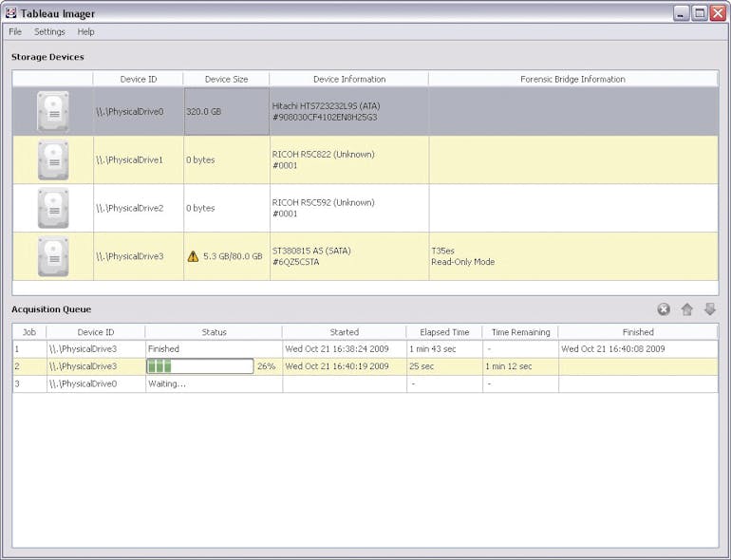Click the Status column header in queue
The width and height of the screenshot is (731, 560).
[214, 332]
